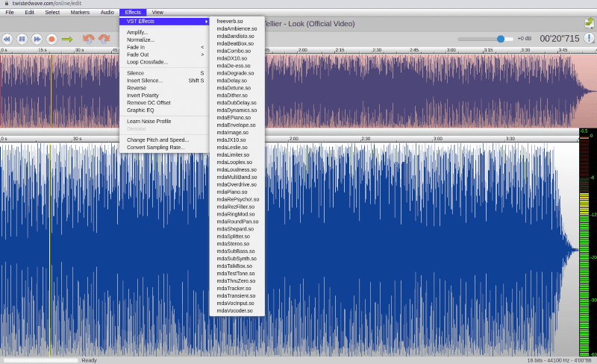
Task: Open the Markers menu
Action: coord(80,12)
